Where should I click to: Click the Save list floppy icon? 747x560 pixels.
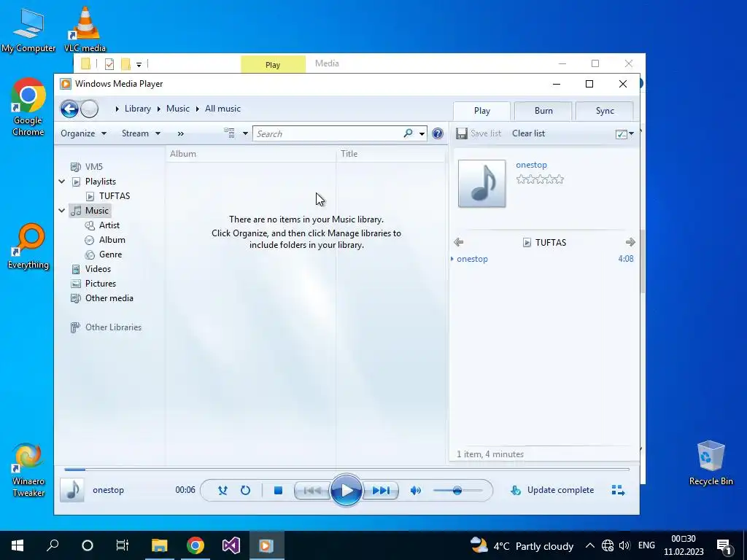[x=461, y=133]
